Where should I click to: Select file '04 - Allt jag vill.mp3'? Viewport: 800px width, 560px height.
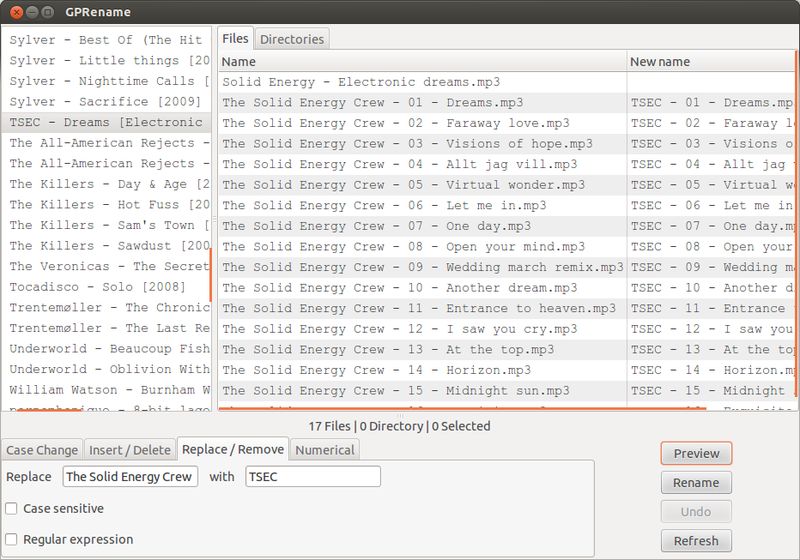click(422, 164)
